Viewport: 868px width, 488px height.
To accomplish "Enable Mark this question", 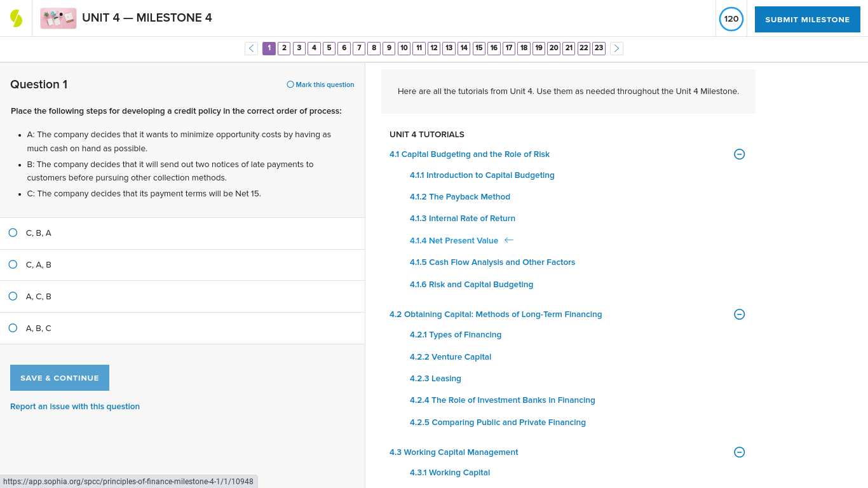I will pos(320,85).
